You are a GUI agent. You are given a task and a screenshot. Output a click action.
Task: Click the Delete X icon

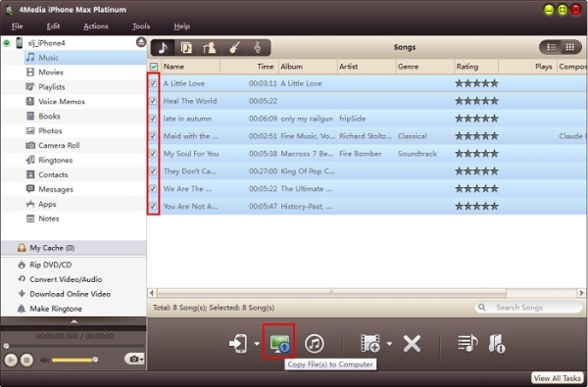[x=412, y=344]
